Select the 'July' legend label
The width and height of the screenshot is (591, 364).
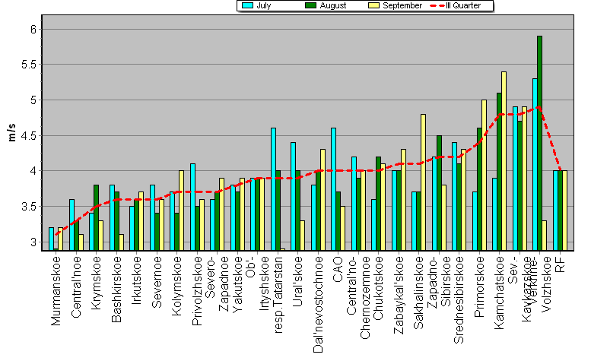click(x=264, y=5)
